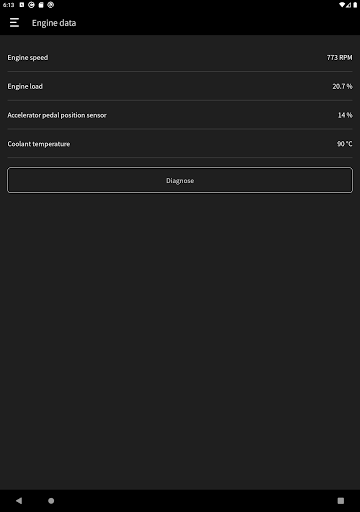Tap the 90 °C coolant value
This screenshot has width=360, height=512.
click(344, 144)
